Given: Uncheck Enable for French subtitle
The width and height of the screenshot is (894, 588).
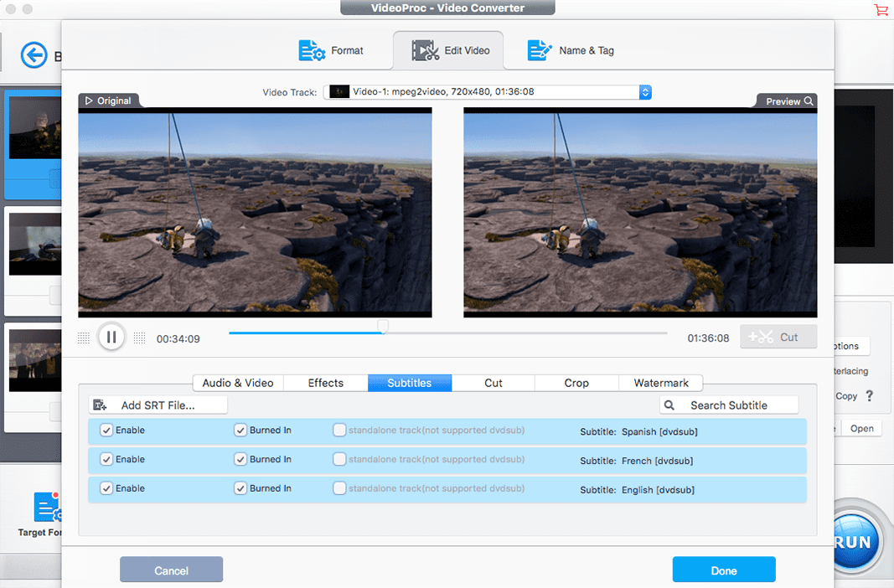Looking at the screenshot, I should coord(106,459).
